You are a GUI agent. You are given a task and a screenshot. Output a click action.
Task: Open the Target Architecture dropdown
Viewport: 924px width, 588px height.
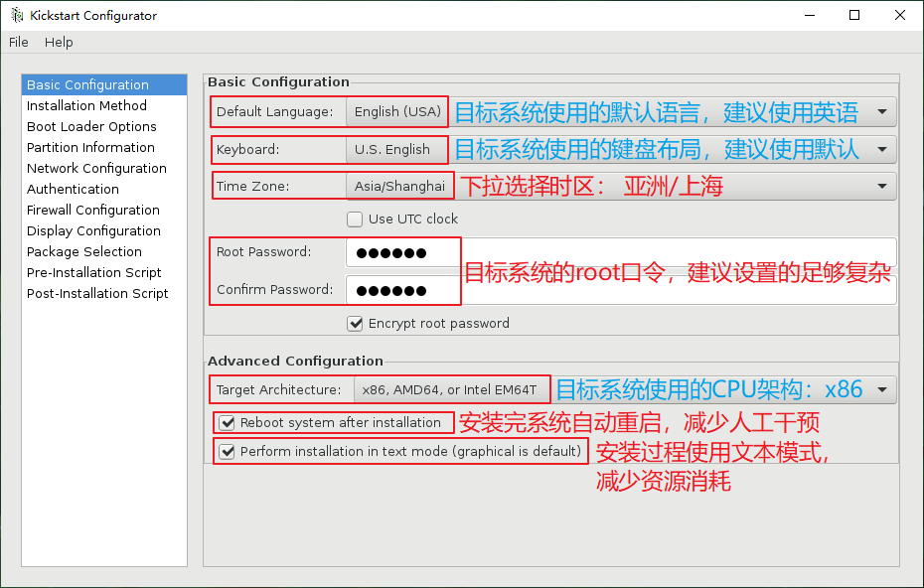pos(625,389)
